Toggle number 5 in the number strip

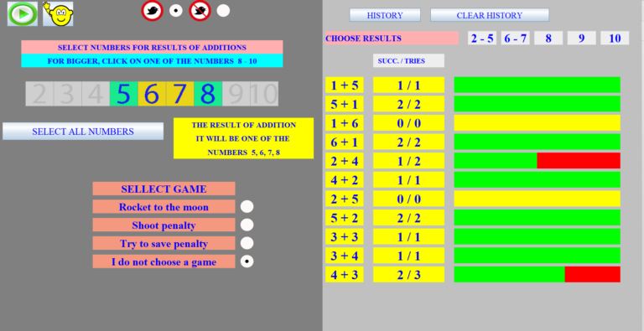coord(123,94)
